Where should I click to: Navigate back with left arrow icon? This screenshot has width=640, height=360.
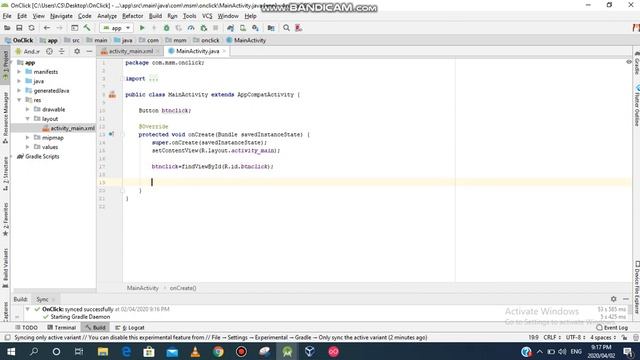(x=47, y=28)
